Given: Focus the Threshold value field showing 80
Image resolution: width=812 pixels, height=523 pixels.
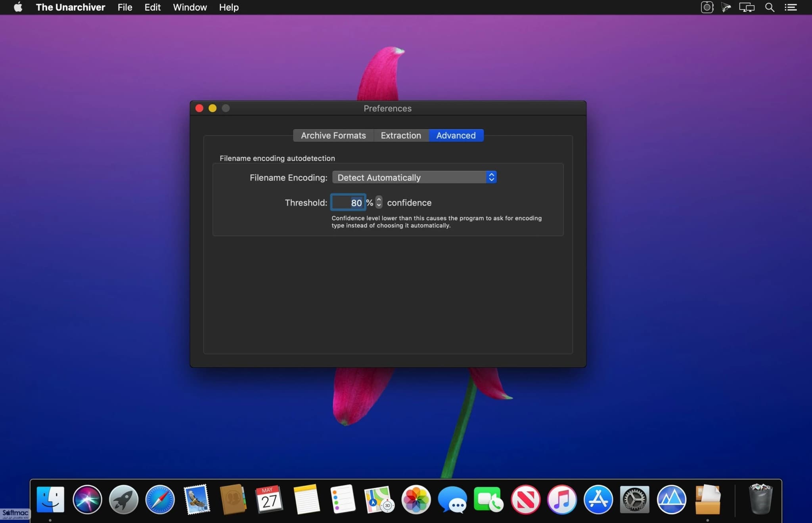Looking at the screenshot, I should point(348,202).
